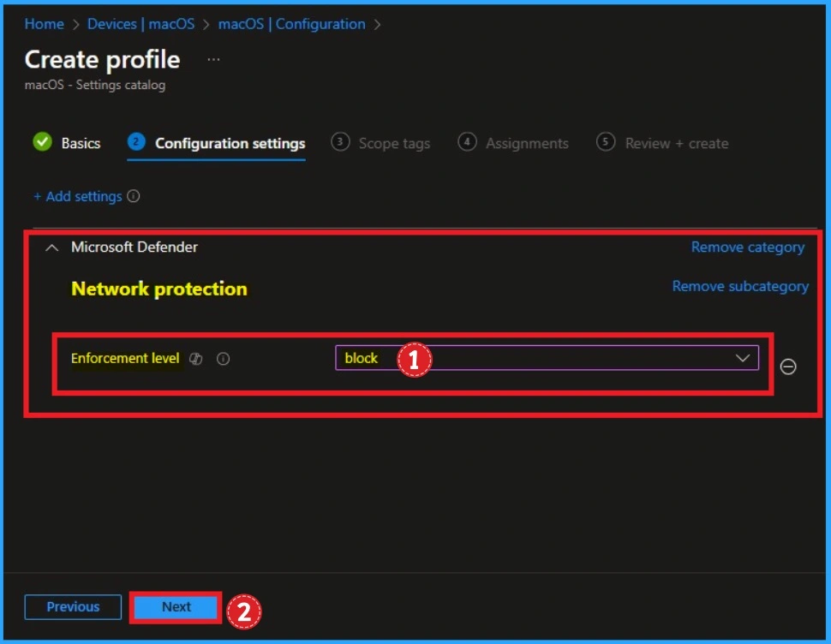
Task: Click the info icon next to Add settings
Action: point(134,196)
